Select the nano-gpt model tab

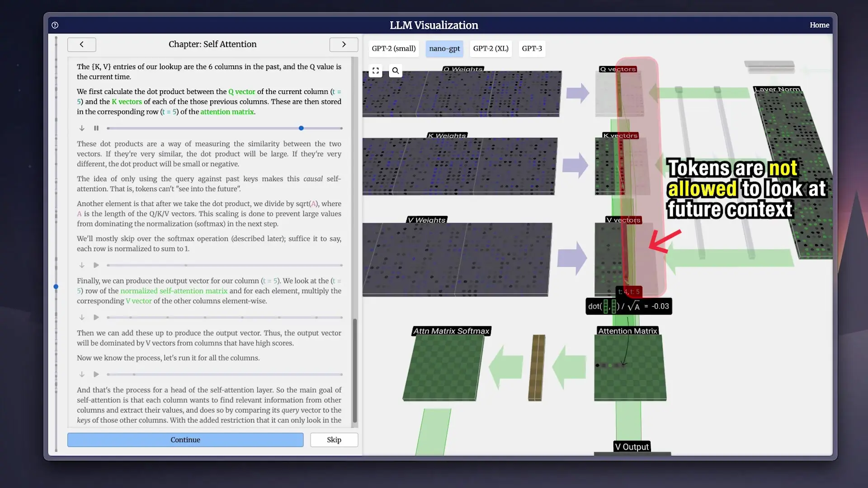tap(444, 48)
